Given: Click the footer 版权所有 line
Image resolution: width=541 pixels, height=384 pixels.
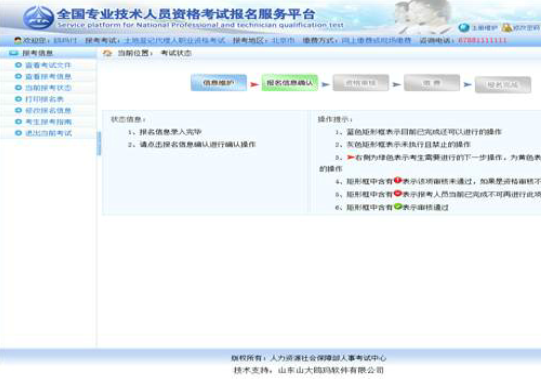Looking at the screenshot, I should coord(308,358).
